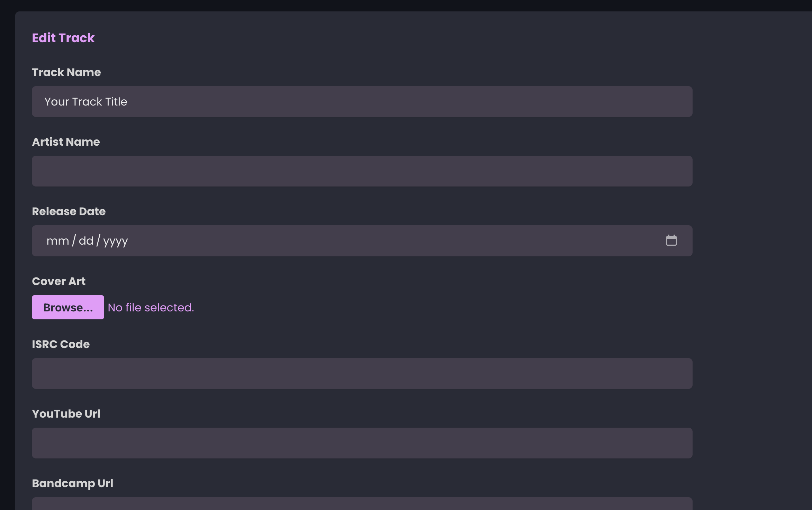This screenshot has width=812, height=510.
Task: Click the Artist Name label
Action: [66, 142]
